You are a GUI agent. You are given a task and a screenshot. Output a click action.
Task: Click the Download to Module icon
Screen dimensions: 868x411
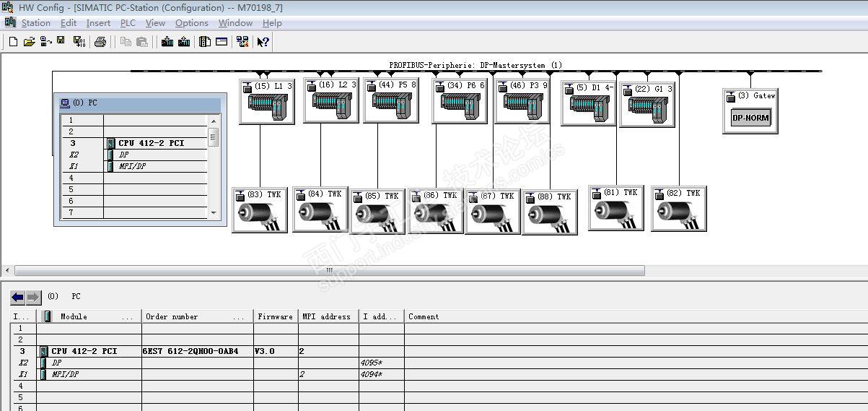(x=167, y=42)
